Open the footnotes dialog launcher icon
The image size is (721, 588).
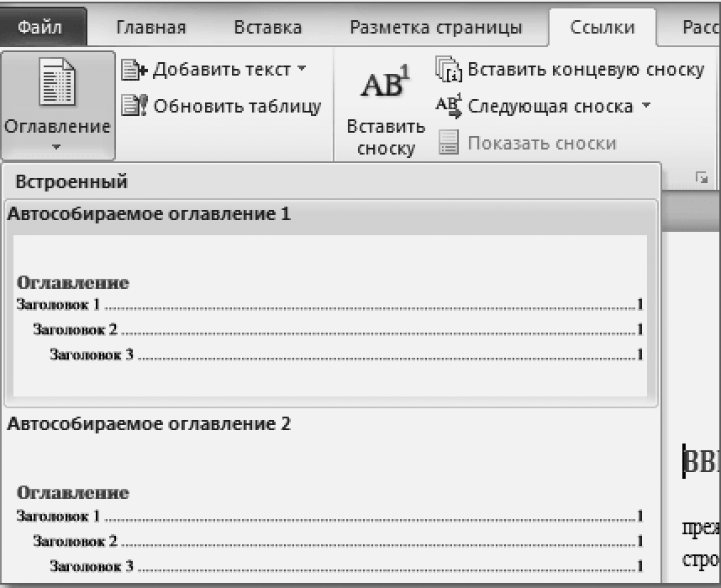coord(702,176)
